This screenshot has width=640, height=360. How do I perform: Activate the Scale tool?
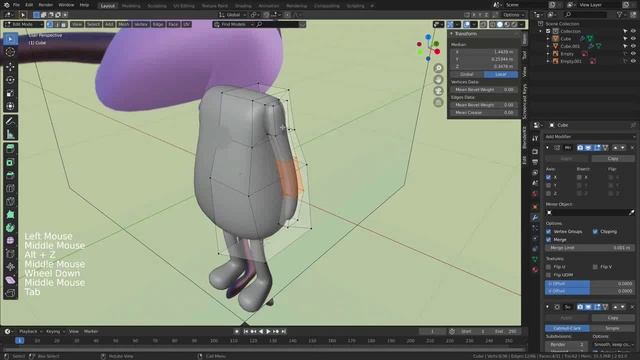coord(10,93)
